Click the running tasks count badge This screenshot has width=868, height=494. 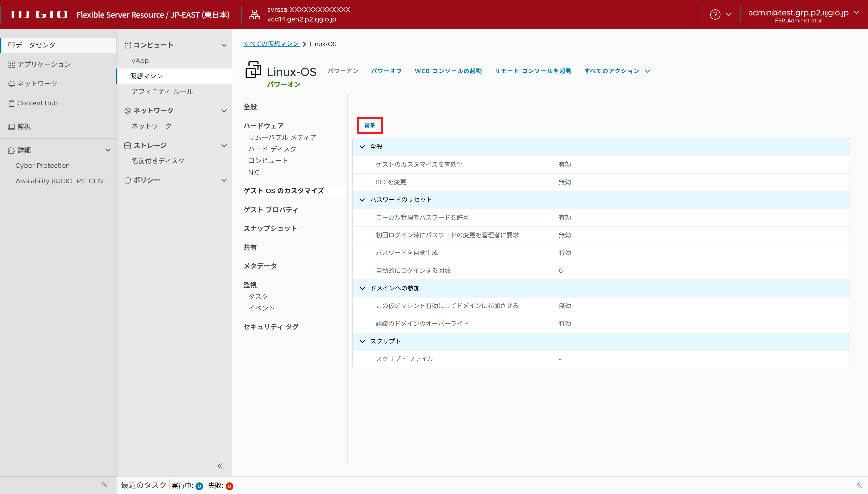click(199, 486)
